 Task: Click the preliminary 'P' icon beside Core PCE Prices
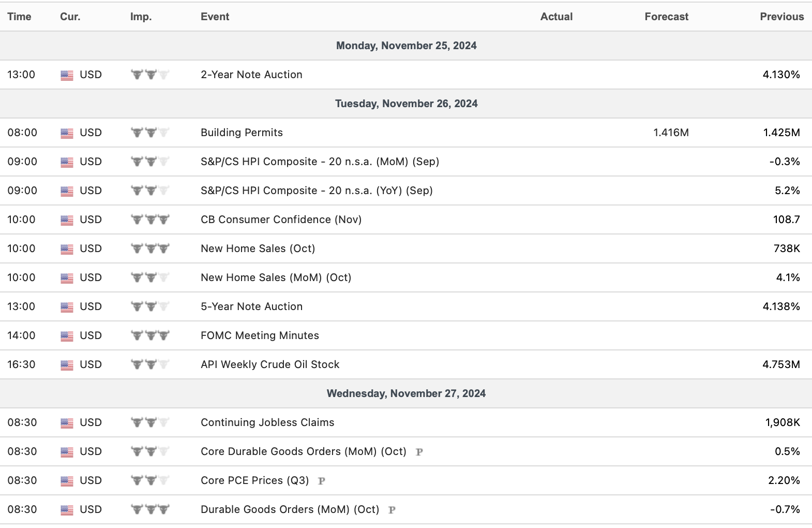point(321,481)
